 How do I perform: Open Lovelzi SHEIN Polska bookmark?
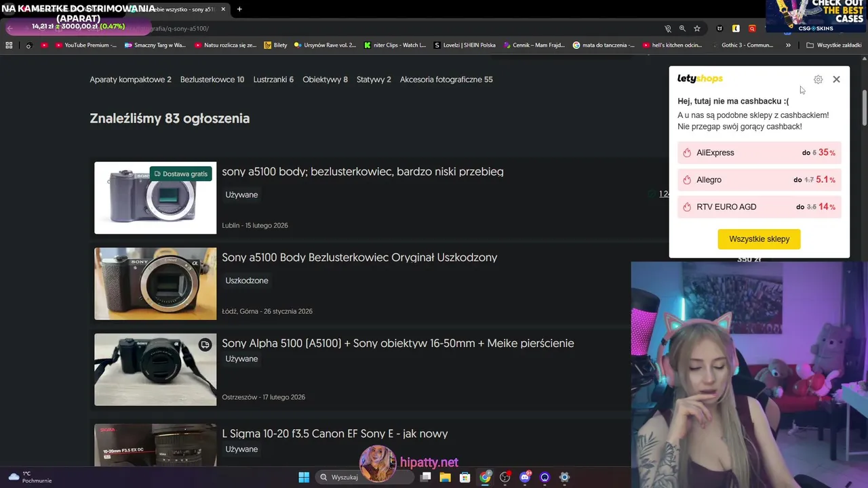(x=465, y=45)
